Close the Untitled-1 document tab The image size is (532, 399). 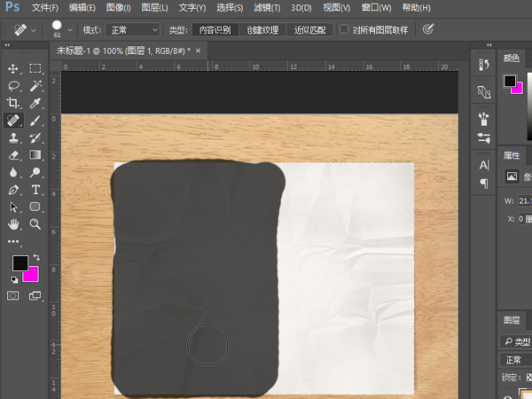click(198, 51)
